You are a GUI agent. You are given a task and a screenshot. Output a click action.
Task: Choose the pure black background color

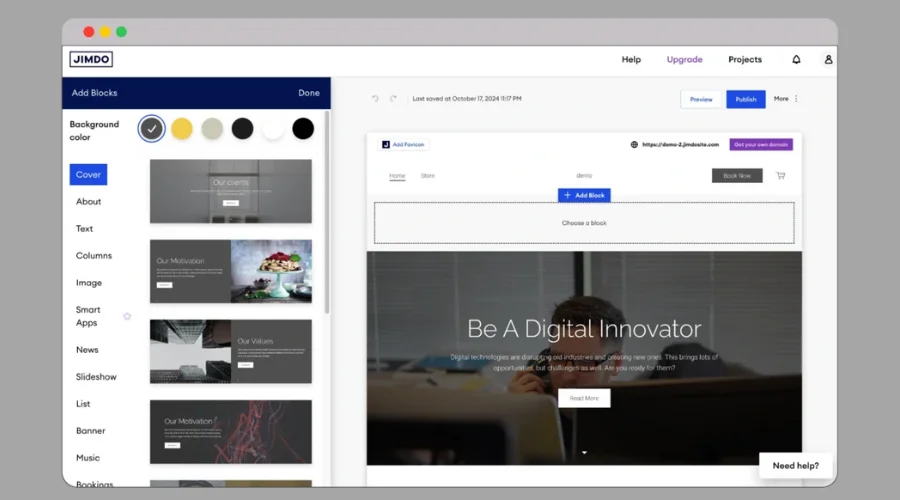pos(303,129)
